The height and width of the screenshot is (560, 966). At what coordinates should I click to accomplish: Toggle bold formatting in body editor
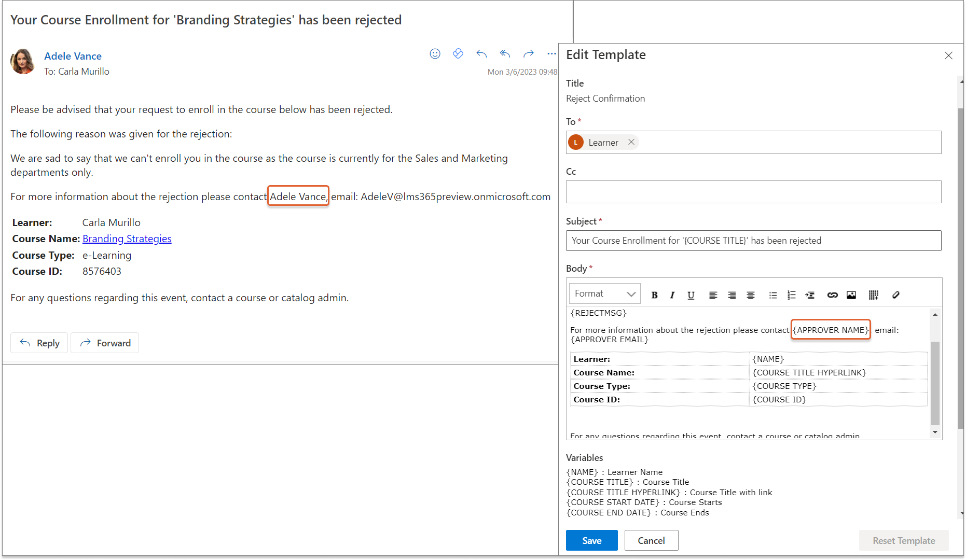(x=654, y=295)
